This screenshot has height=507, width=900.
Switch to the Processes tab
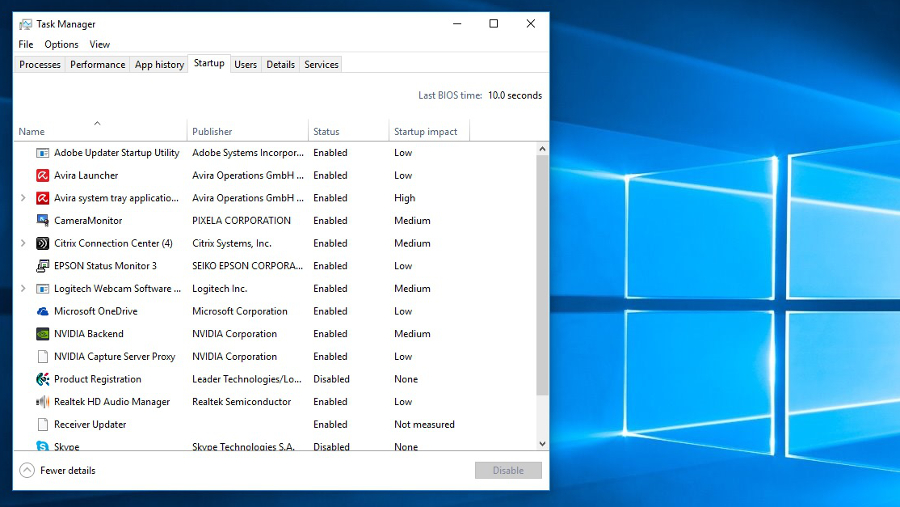(x=40, y=64)
